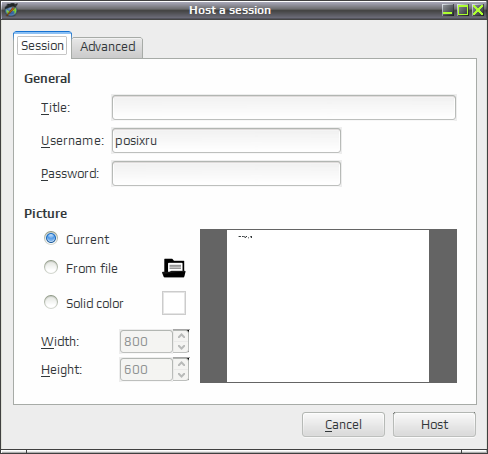This screenshot has height=454, width=488.
Task: Focus the Title input field
Action: [284, 108]
